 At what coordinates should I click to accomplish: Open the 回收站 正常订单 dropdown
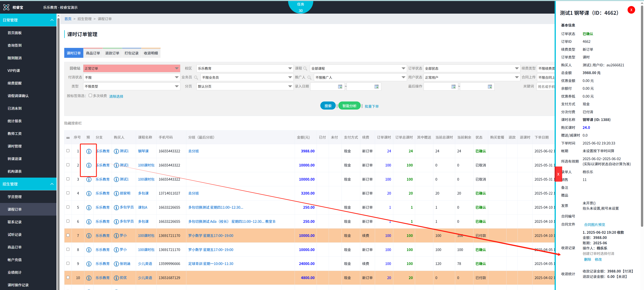(x=131, y=68)
